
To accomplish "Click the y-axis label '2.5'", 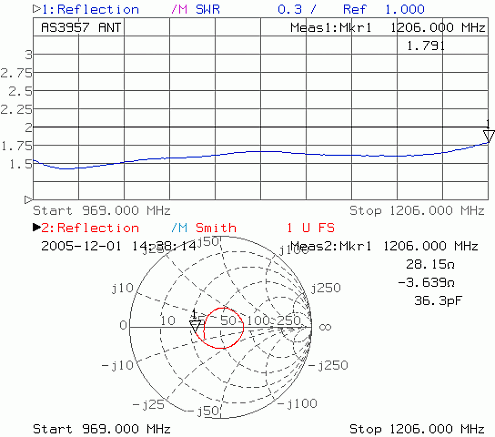I will (x=21, y=91).
